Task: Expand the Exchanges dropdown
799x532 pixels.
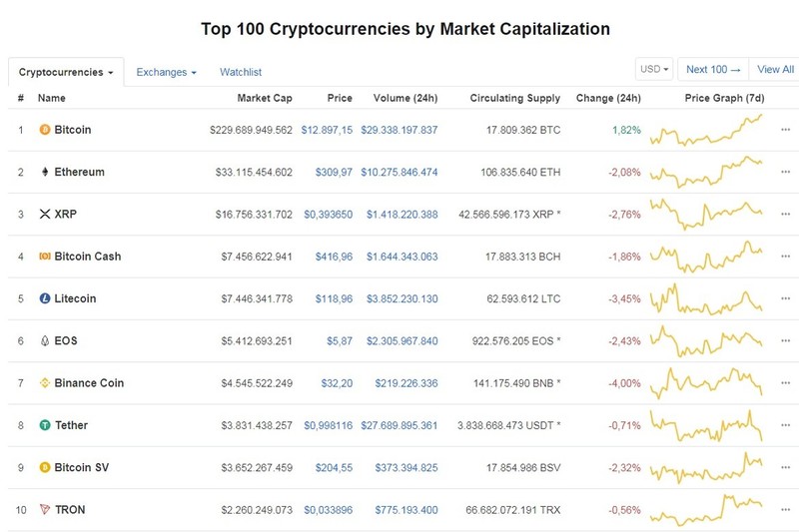Action: [x=166, y=72]
